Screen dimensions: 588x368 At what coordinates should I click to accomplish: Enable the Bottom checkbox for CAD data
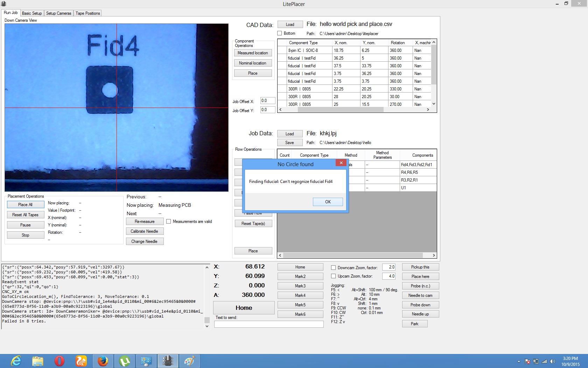click(280, 33)
